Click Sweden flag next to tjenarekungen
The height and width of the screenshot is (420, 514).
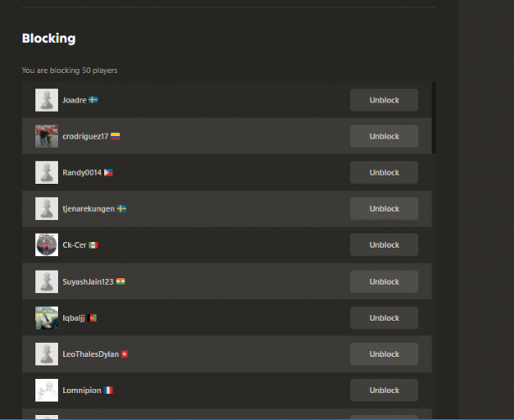click(121, 208)
